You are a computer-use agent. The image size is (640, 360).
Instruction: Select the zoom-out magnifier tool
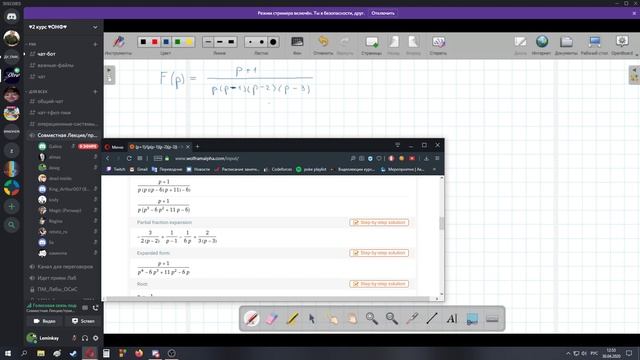391,318
